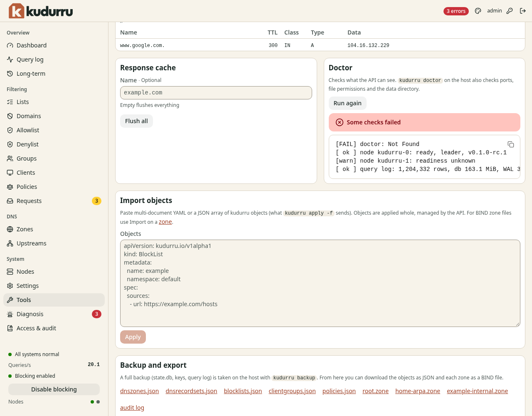The width and height of the screenshot is (532, 416).
Task: Click the Settings gear icon
Action: pyautogui.click(x=10, y=286)
